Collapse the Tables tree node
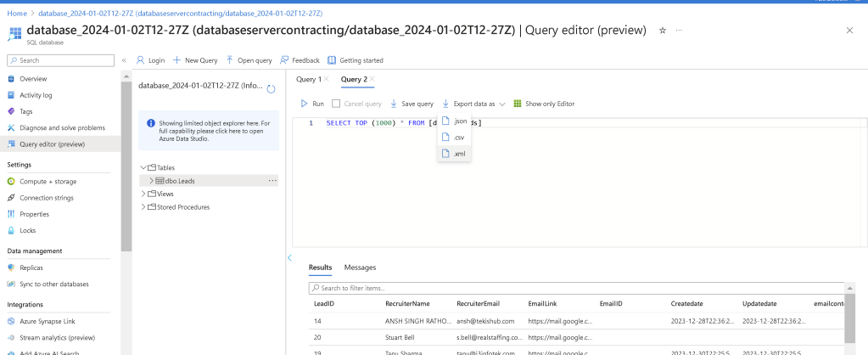Image resolution: width=868 pixels, height=355 pixels. 144,167
